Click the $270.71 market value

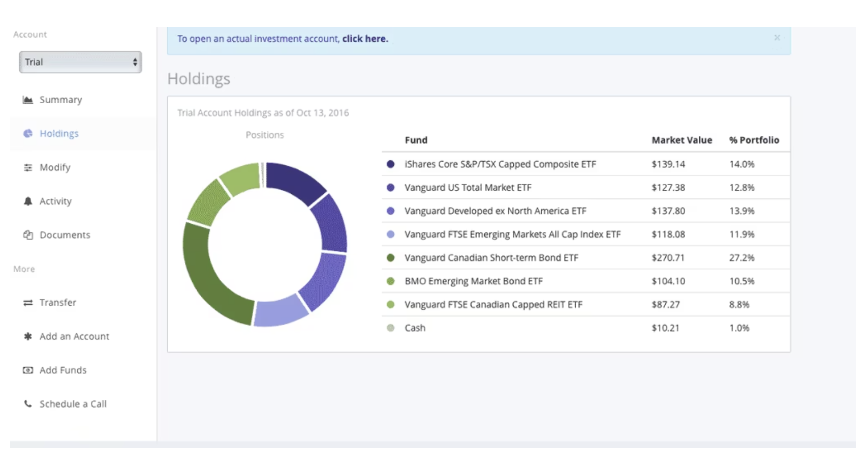pyautogui.click(x=668, y=258)
